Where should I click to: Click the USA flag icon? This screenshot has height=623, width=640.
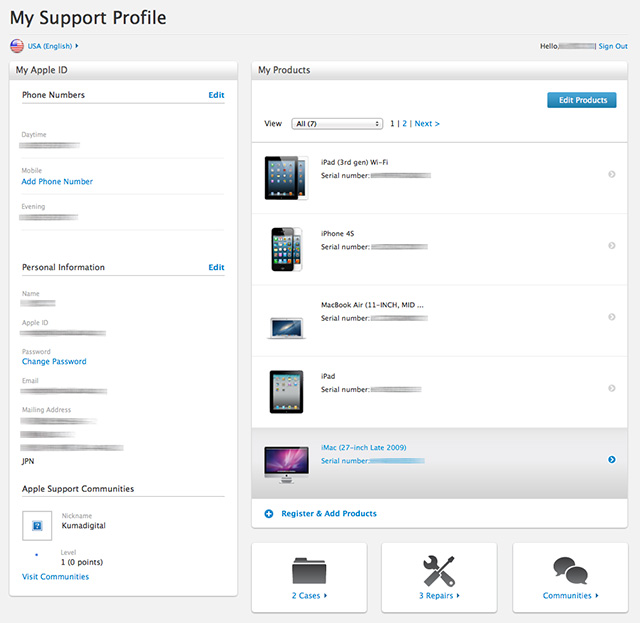click(x=17, y=46)
